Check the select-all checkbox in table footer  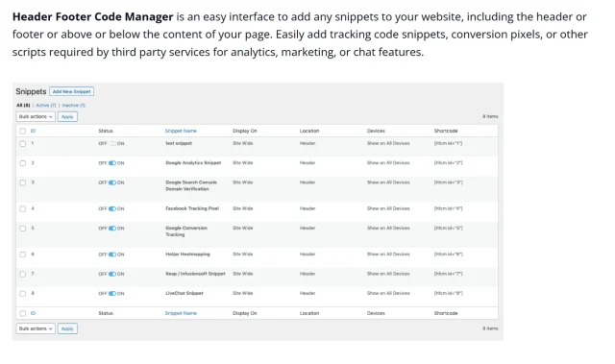tap(23, 313)
